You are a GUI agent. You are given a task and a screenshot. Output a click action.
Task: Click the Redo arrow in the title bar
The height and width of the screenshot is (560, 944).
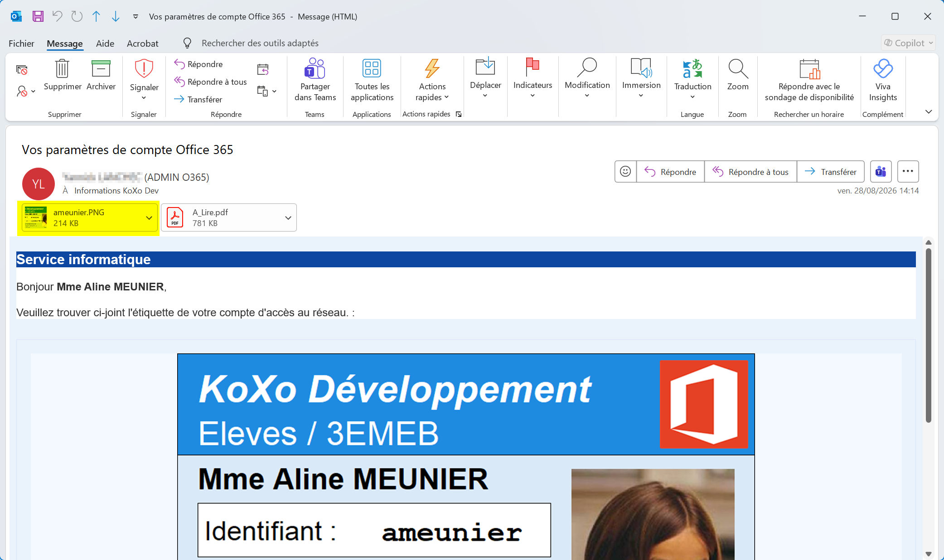(77, 17)
